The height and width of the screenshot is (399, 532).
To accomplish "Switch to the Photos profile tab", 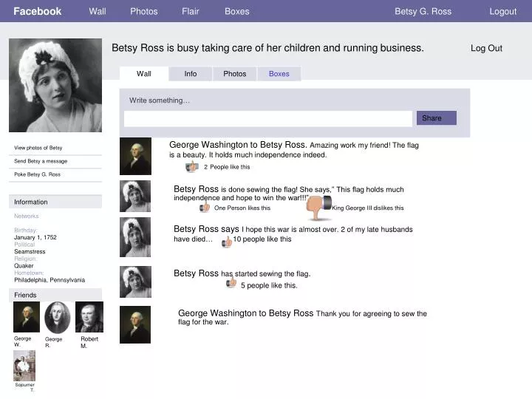I will coord(235,74).
